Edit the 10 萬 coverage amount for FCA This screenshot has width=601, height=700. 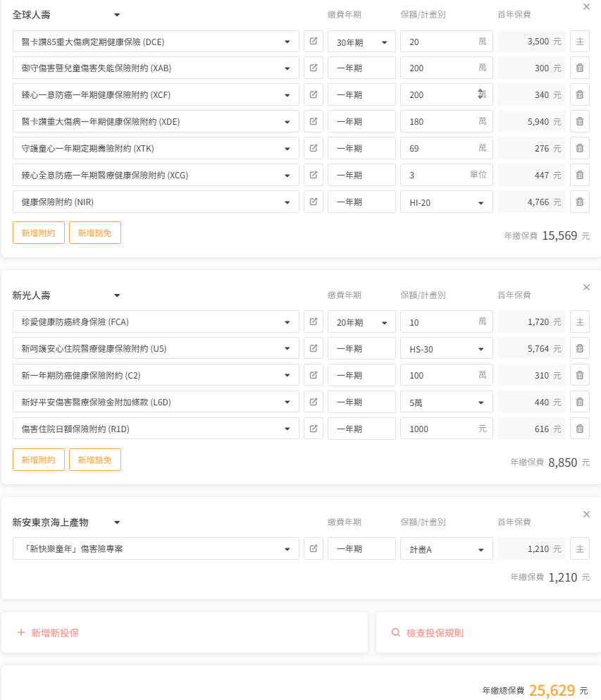[447, 322]
